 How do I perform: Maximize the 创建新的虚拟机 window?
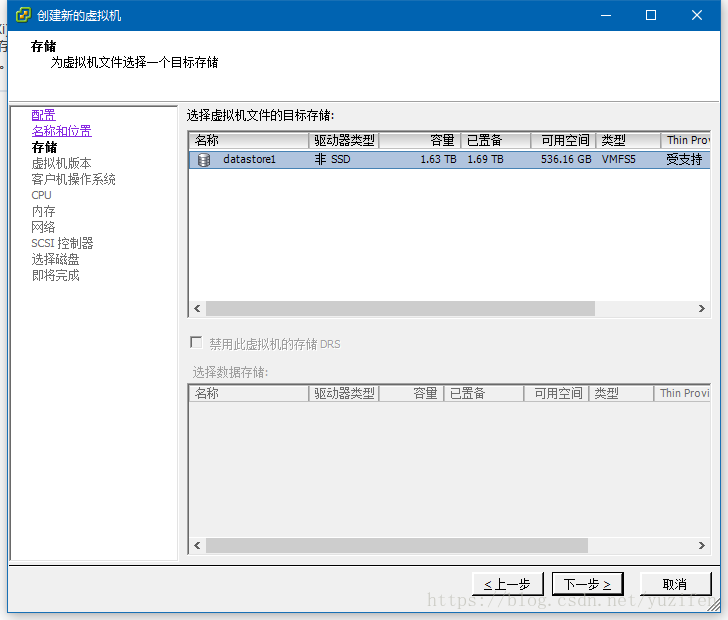[651, 15]
